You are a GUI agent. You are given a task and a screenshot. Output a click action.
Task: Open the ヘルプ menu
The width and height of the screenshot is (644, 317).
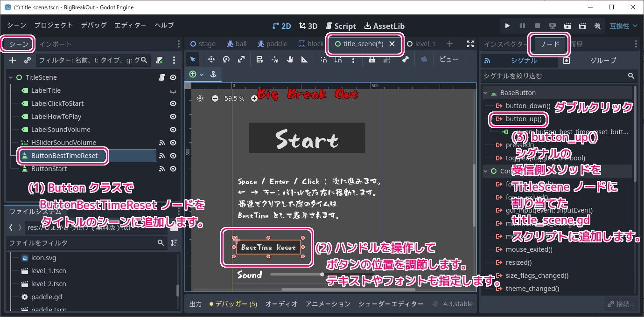coord(164,25)
